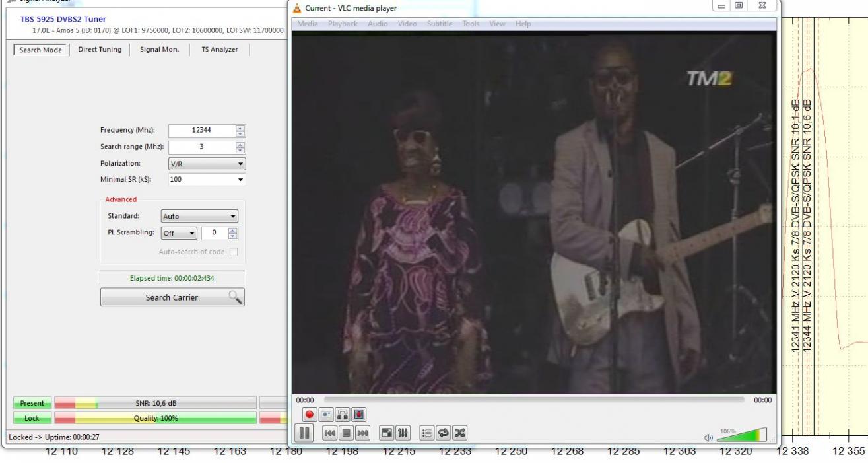Show the VLC playlist
The width and height of the screenshot is (868, 463).
428,433
